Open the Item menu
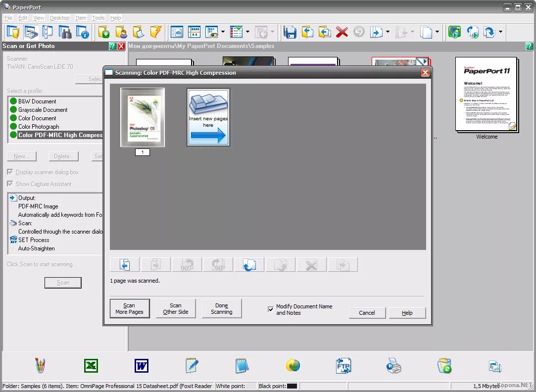 pyautogui.click(x=81, y=18)
